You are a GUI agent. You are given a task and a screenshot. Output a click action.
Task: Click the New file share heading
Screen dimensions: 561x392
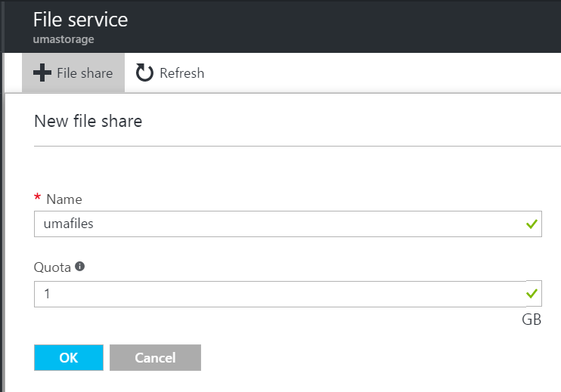click(88, 121)
